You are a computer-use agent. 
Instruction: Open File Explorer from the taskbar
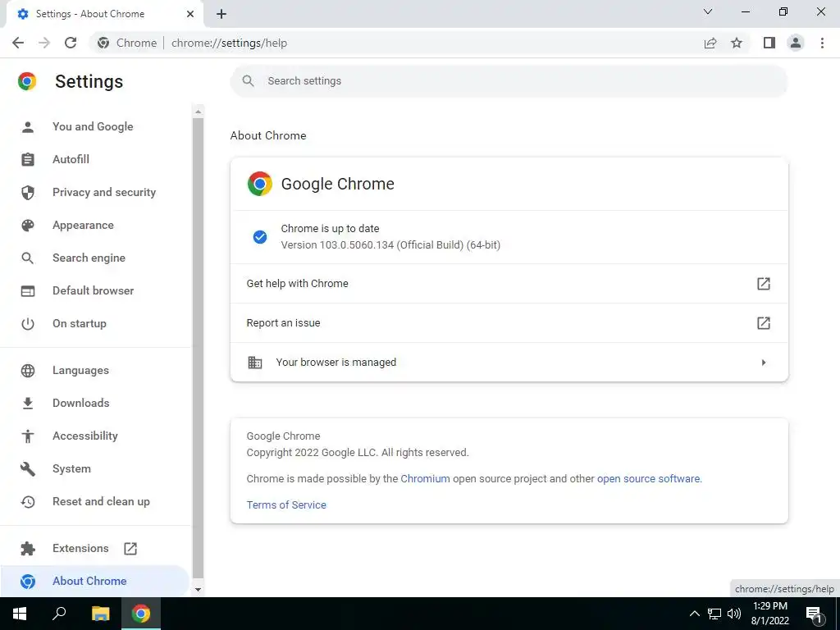[100, 614]
